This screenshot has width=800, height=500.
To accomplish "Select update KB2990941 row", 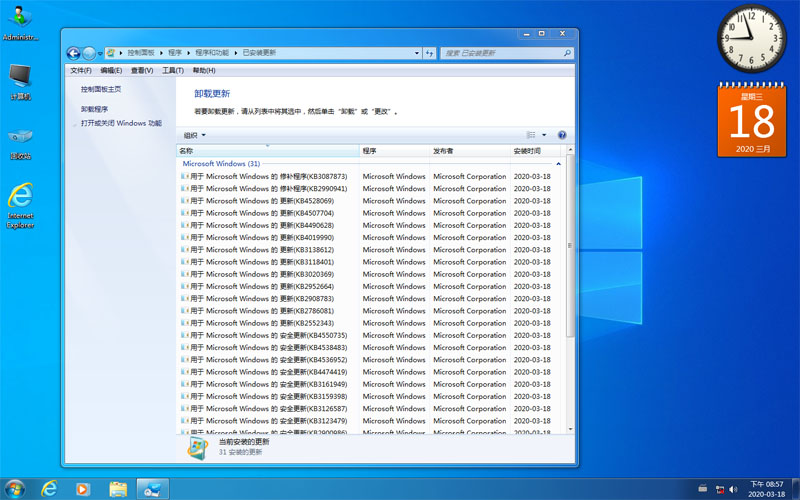I will tap(370, 188).
